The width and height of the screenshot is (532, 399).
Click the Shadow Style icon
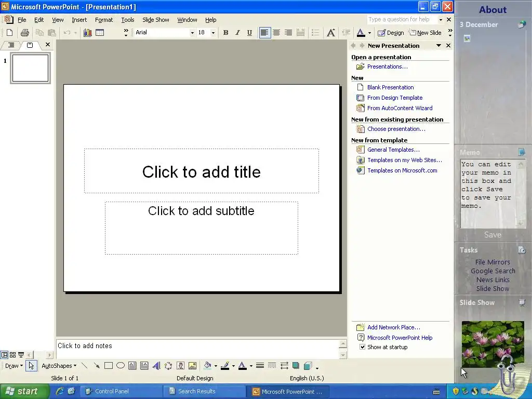point(296,366)
